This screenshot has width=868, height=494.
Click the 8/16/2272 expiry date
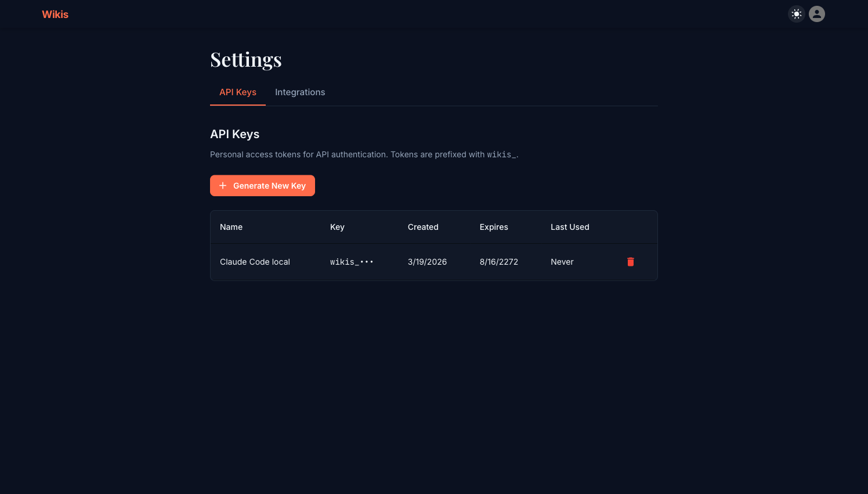(x=499, y=262)
